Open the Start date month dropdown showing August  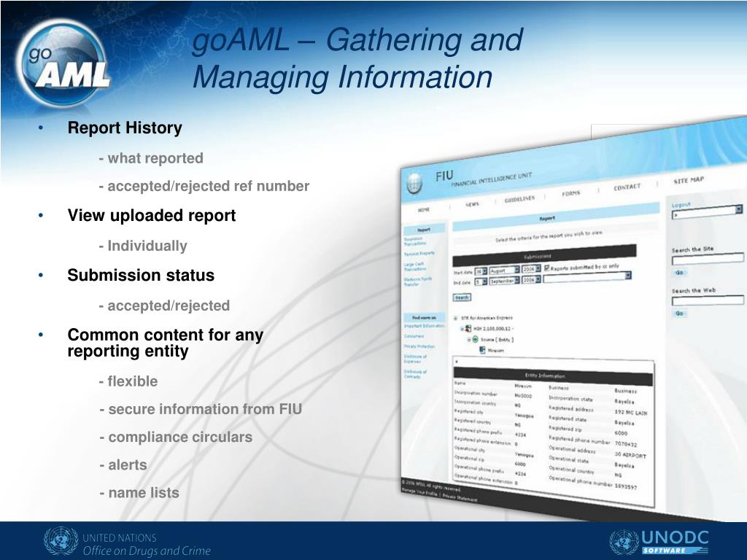504,270
